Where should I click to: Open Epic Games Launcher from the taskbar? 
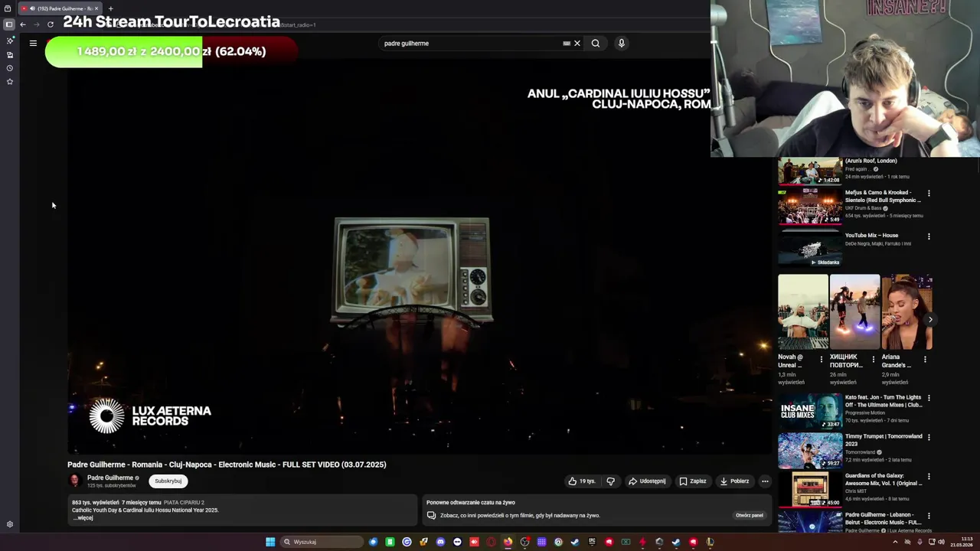(592, 542)
